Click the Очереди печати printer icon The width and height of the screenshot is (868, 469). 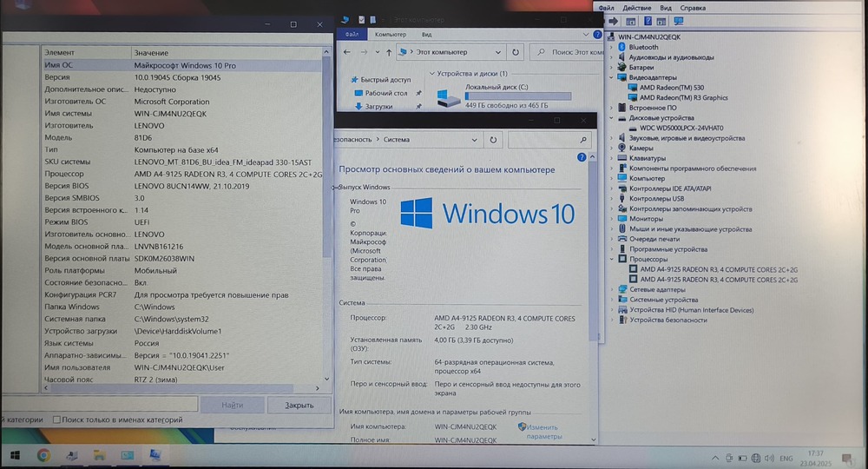click(x=622, y=239)
